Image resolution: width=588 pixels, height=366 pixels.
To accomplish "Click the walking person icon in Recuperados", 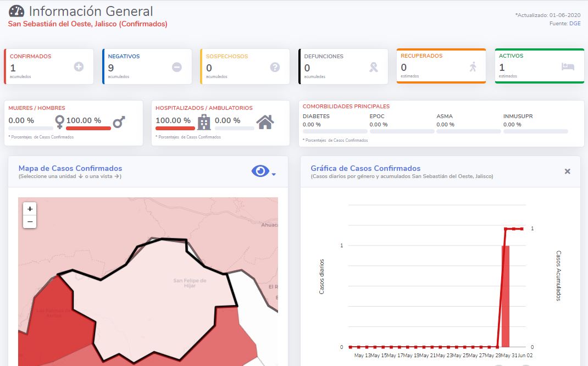I will pyautogui.click(x=473, y=66).
